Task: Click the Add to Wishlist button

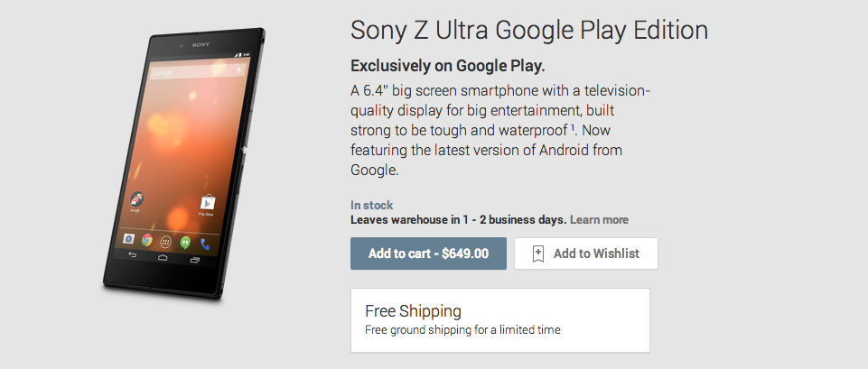Action: tap(585, 254)
